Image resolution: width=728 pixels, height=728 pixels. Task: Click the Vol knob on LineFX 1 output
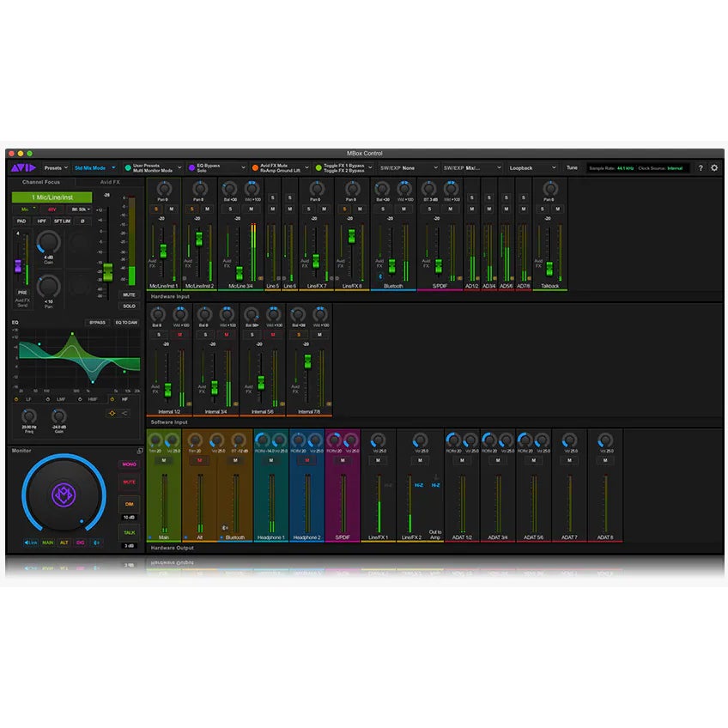(x=378, y=440)
